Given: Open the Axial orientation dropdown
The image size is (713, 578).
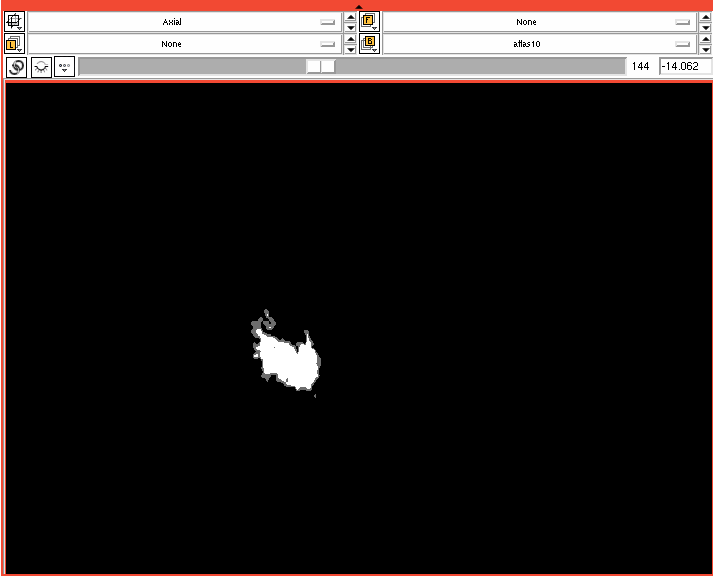Looking at the screenshot, I should (x=185, y=21).
